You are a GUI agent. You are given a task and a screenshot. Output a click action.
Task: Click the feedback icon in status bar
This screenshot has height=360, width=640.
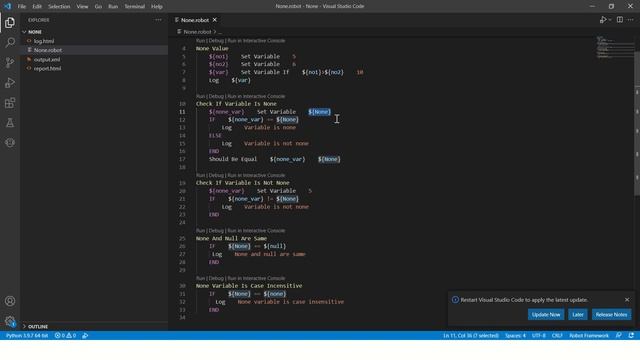point(619,336)
